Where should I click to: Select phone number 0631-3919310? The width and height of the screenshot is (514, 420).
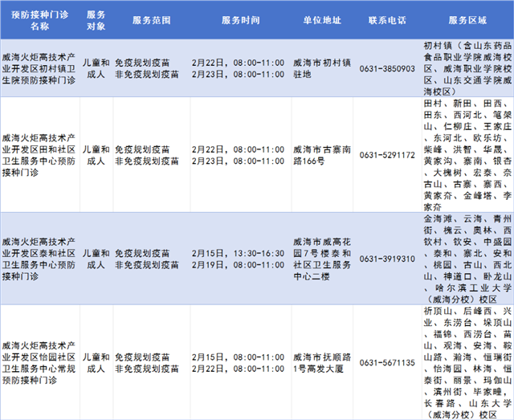pos(386,259)
